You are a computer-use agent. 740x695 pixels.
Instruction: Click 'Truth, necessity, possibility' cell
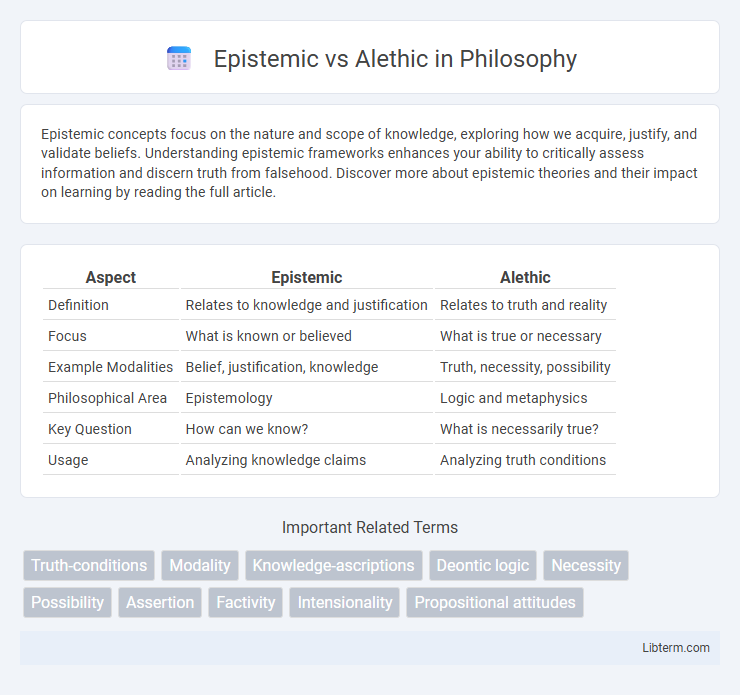click(525, 367)
